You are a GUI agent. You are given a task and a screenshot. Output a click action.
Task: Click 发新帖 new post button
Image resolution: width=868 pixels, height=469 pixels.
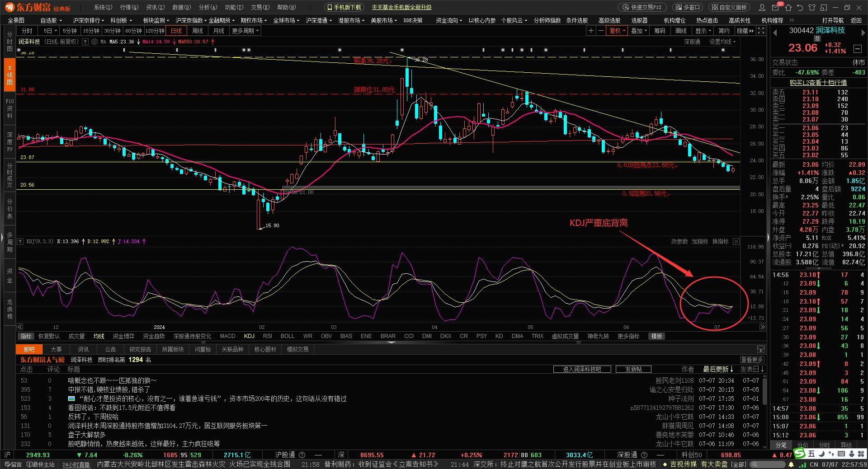coord(633,369)
